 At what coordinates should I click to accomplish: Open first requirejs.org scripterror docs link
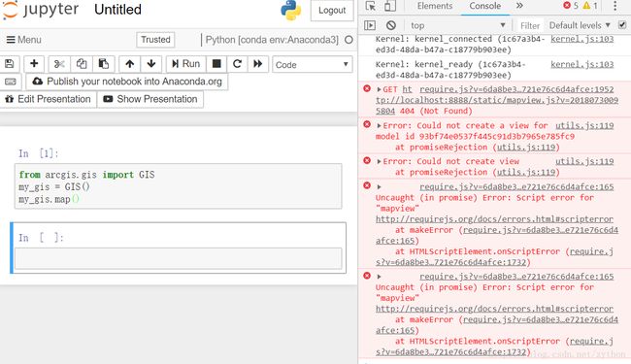494,219
